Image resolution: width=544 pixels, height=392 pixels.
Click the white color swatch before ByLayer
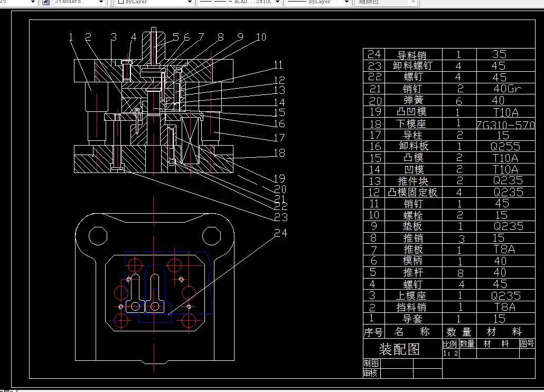(x=121, y=2)
